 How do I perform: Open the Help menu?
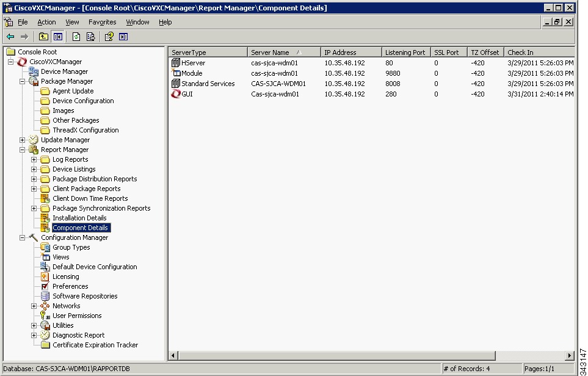coord(165,22)
